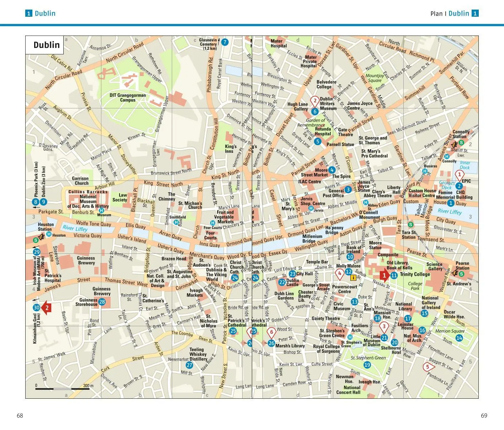Click blue marker 1 at CHQ Building

tap(451, 203)
